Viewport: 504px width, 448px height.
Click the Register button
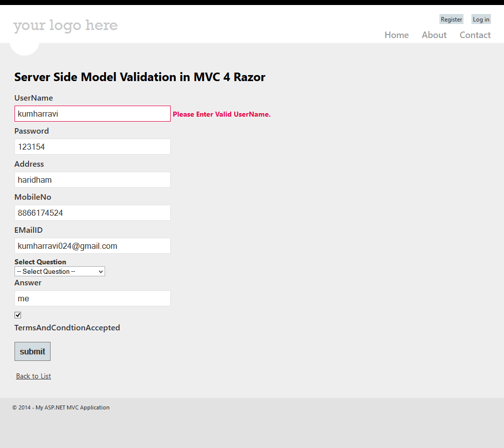[451, 19]
